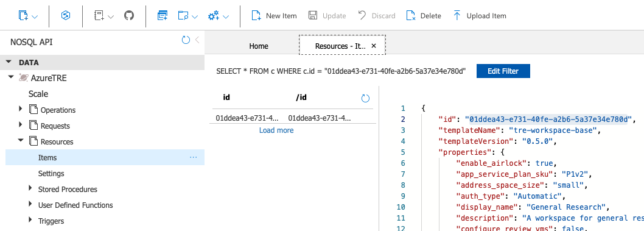The height and width of the screenshot is (231, 644).
Task: Click Delete in the toolbar
Action: click(424, 16)
